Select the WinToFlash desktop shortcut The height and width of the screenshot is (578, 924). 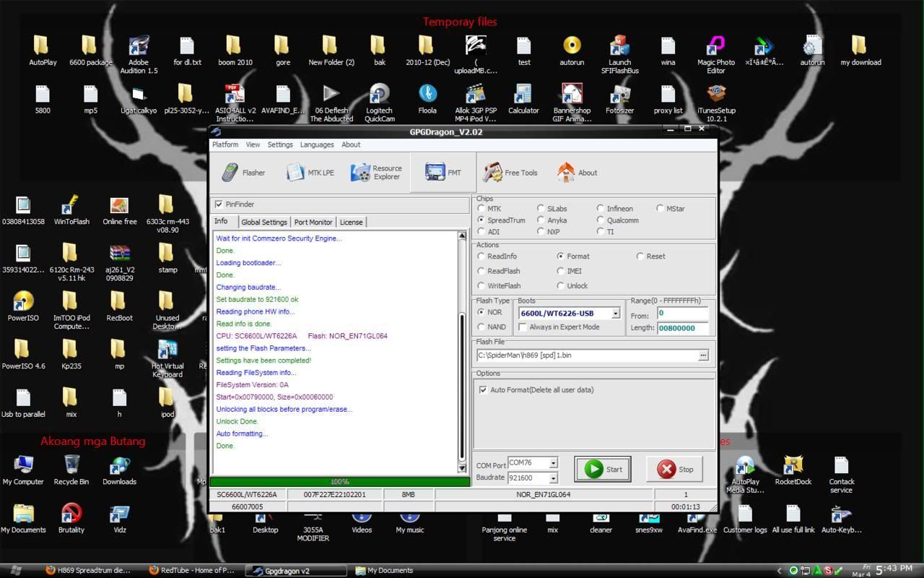click(71, 210)
